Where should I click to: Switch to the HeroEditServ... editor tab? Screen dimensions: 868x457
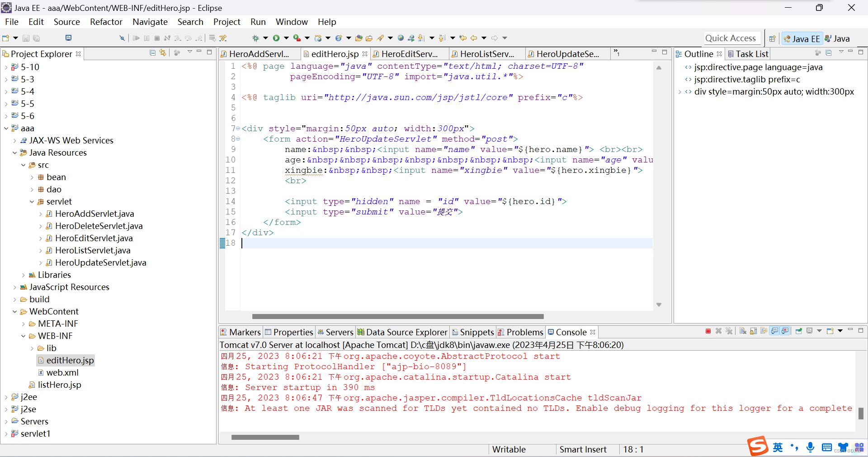pos(410,54)
